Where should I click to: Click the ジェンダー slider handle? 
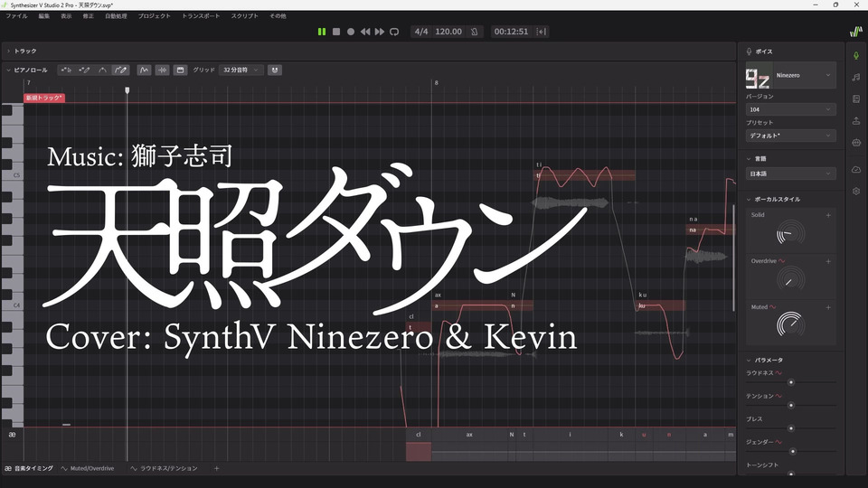(x=793, y=452)
